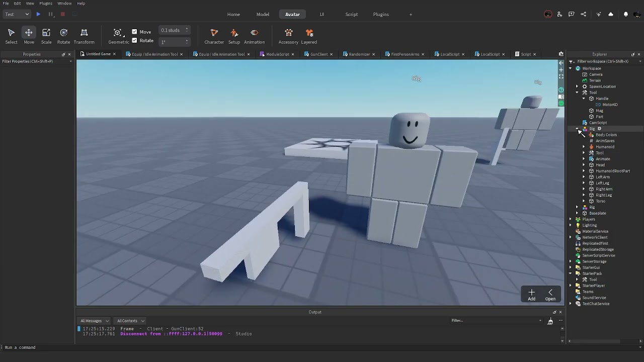Expand the Players service
Viewport: 644px width, 362px height.
(x=571, y=219)
